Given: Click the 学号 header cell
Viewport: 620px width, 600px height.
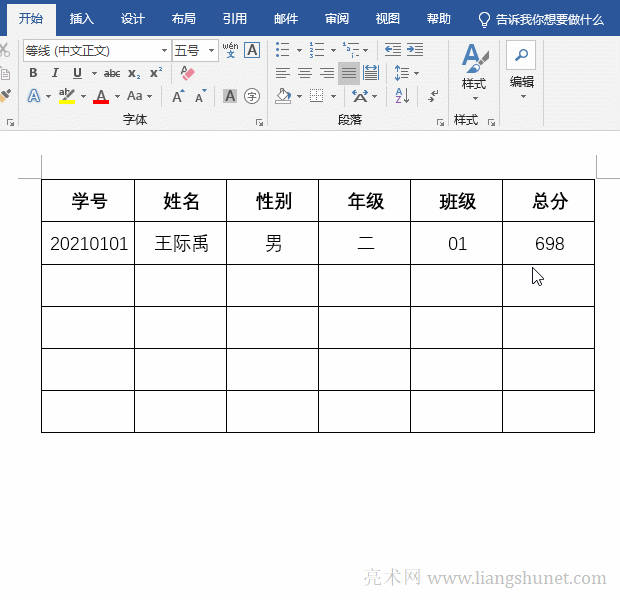Looking at the screenshot, I should [x=88, y=201].
